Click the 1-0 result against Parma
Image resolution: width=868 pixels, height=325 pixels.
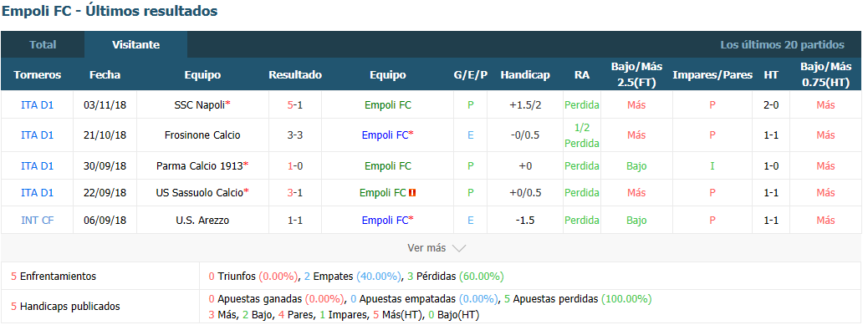coord(295,165)
